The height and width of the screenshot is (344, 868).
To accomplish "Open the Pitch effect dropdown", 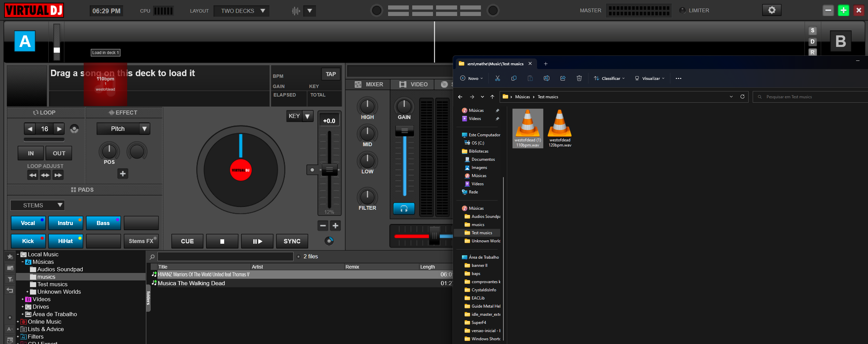I will point(144,129).
